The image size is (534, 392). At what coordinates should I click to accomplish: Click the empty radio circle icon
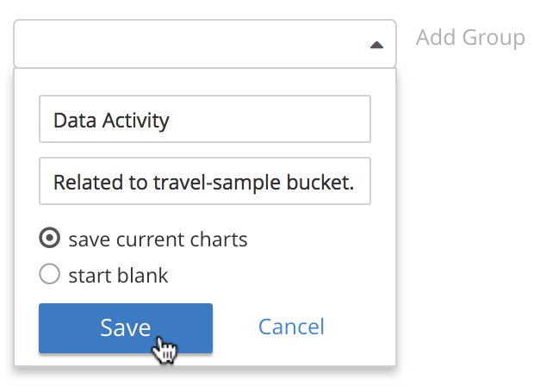pos(50,275)
